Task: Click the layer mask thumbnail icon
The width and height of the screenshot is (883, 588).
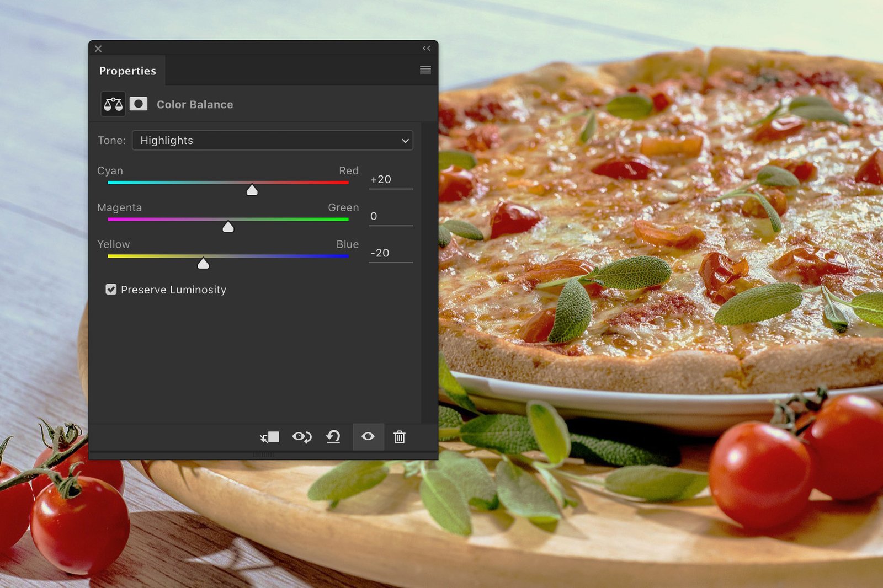Action: coord(139,104)
